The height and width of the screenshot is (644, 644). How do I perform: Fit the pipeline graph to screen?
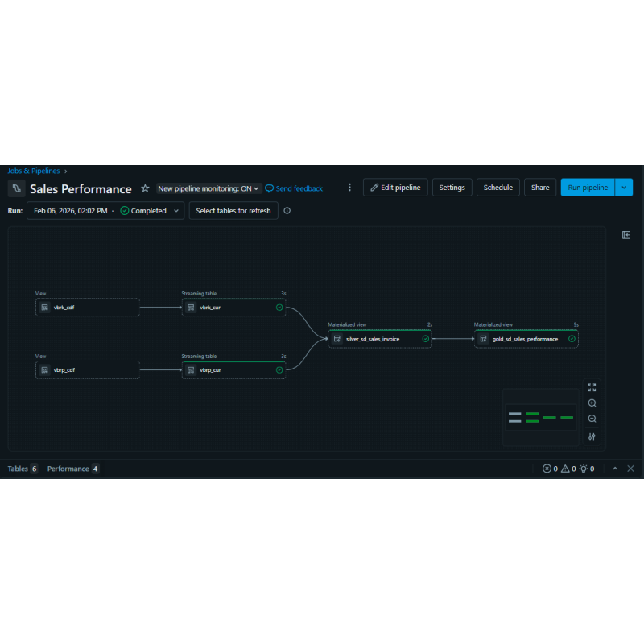point(592,387)
